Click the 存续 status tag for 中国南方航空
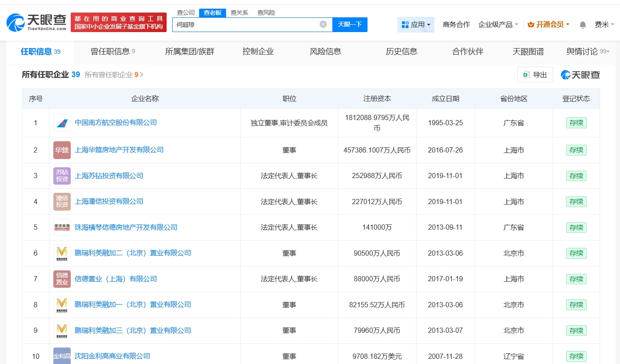Image resolution: width=620 pixels, height=364 pixels. coord(576,123)
